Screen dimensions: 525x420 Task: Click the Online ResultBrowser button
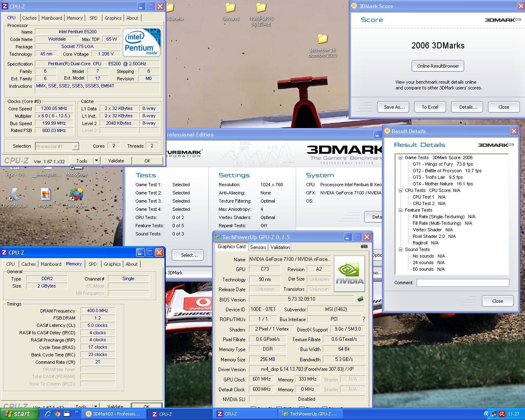[x=438, y=66]
